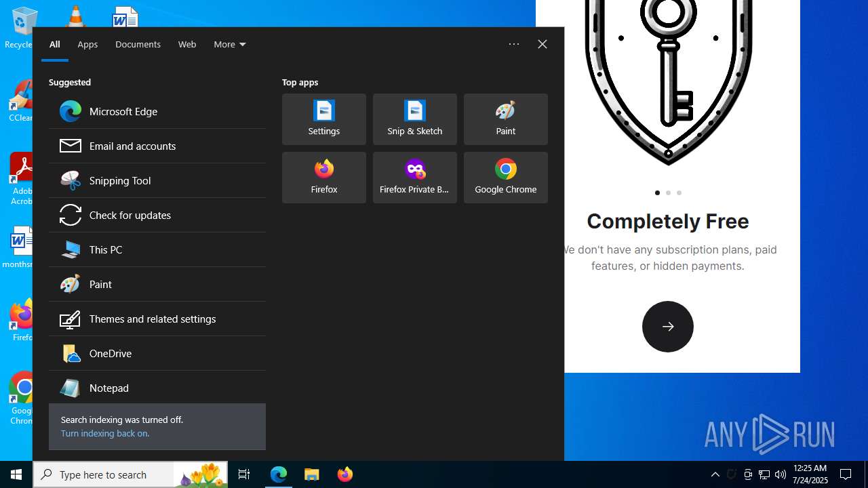
Task: Switch to the Apps tab
Action: (87, 44)
